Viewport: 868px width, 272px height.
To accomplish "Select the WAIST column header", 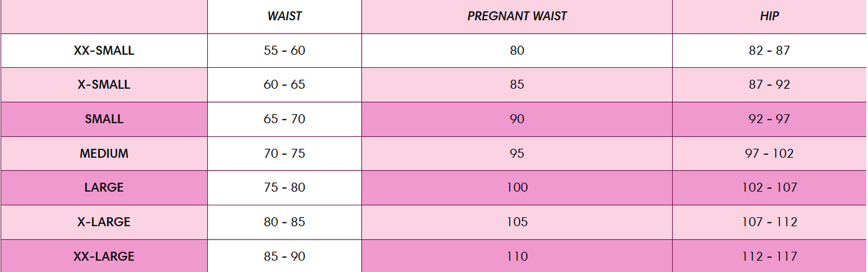I will (284, 16).
